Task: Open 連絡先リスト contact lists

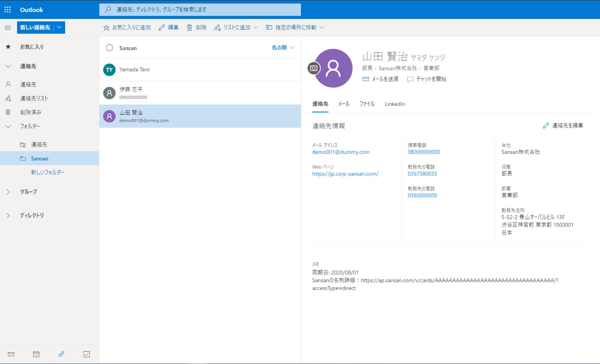Action: (x=49, y=98)
